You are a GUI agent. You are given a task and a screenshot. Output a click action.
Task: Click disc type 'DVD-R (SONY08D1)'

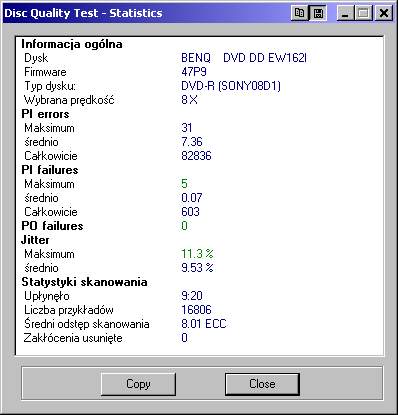click(x=231, y=86)
